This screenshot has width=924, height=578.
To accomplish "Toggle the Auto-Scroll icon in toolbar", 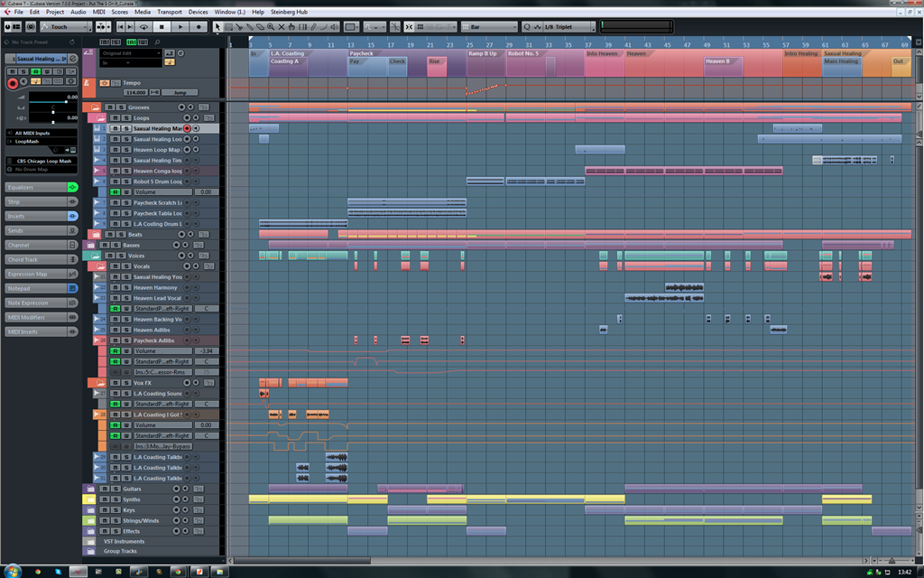I will (x=101, y=26).
